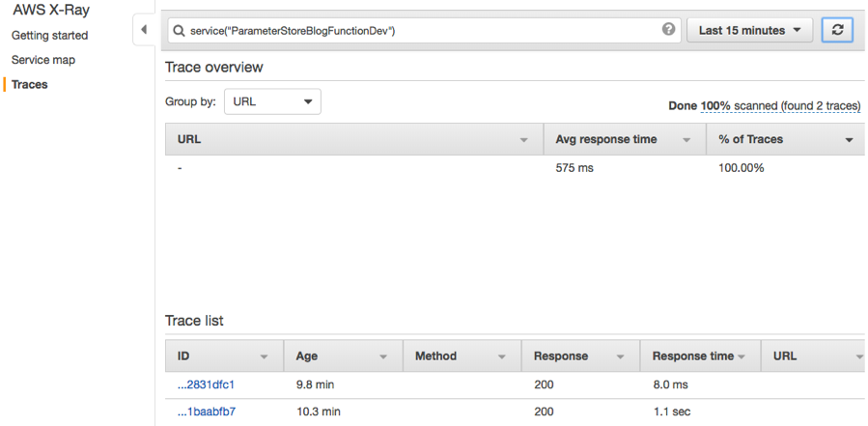868x426 pixels.
Task: Sort trace list by Method arrow
Action: pyautogui.click(x=501, y=356)
